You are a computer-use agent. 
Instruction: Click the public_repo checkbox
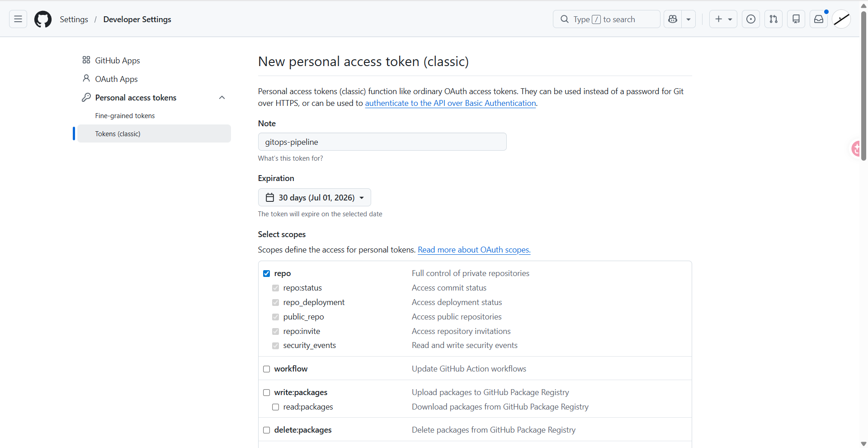[275, 317]
